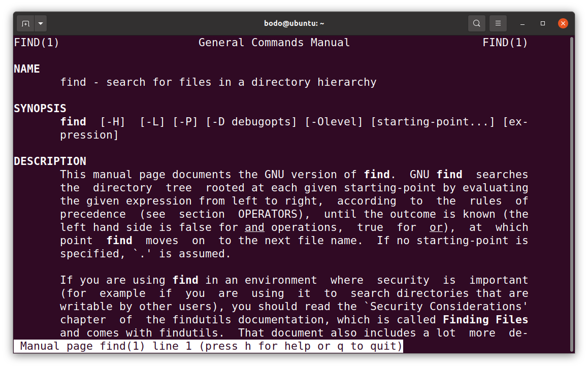Click the bodo@ubuntu title bar
This screenshot has width=588, height=368.
tap(294, 23)
